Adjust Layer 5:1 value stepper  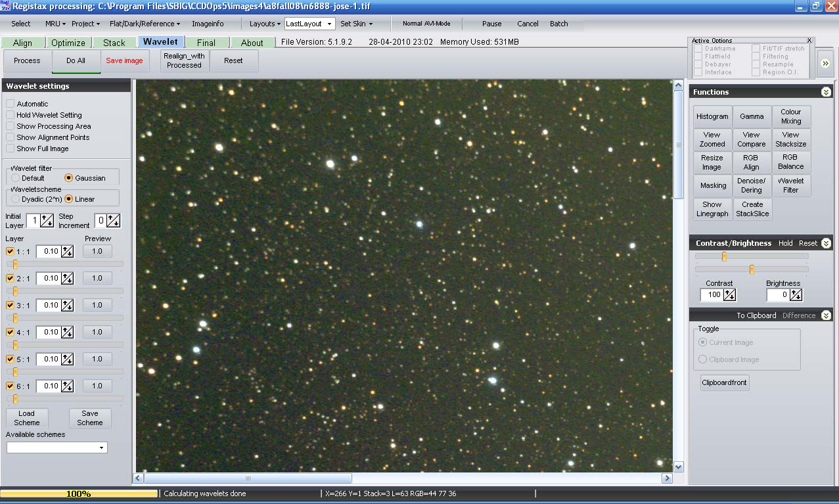point(68,359)
